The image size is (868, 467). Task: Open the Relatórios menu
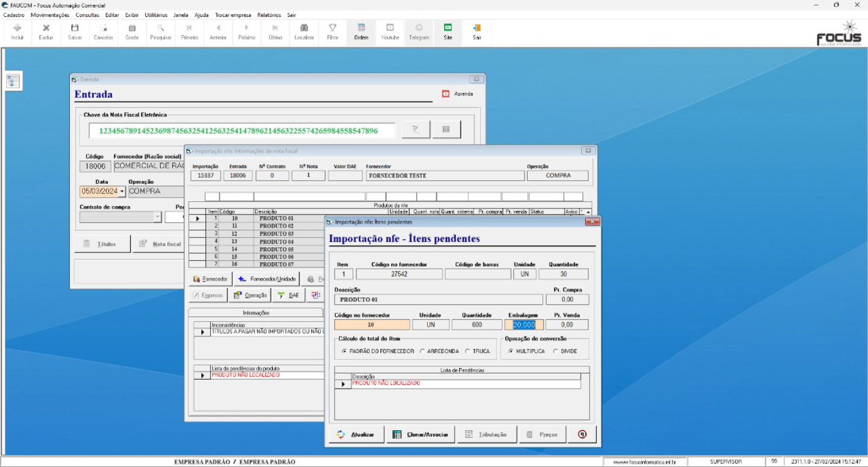click(x=269, y=15)
